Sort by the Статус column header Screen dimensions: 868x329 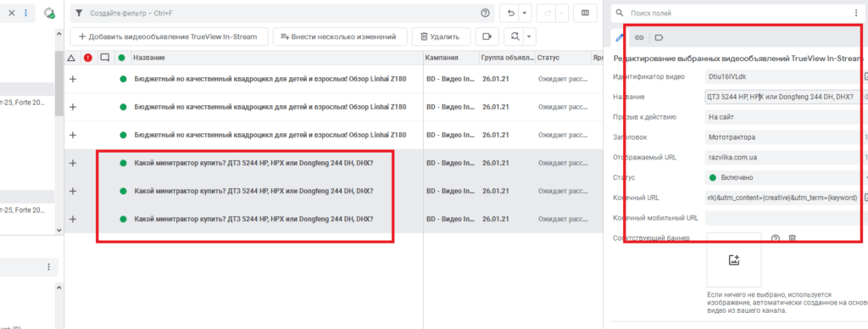(548, 58)
